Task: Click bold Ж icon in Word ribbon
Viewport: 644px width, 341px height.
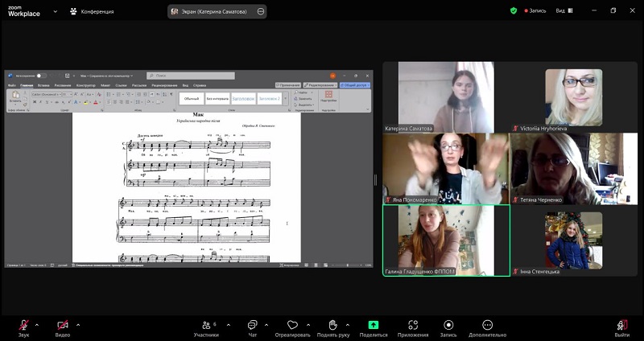Action: pyautogui.click(x=35, y=102)
